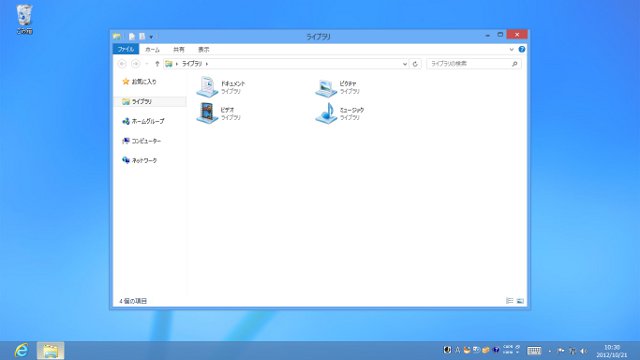The width and height of the screenshot is (640, 360).
Task: Click the CAPS indicator on language bar
Action: coord(508,347)
